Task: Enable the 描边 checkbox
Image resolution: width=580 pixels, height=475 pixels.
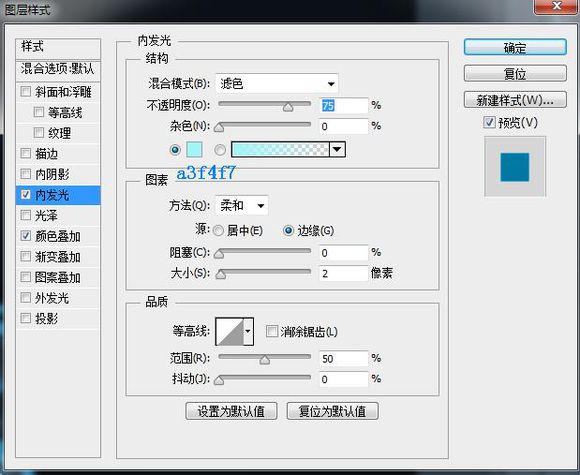Action: coord(26,153)
